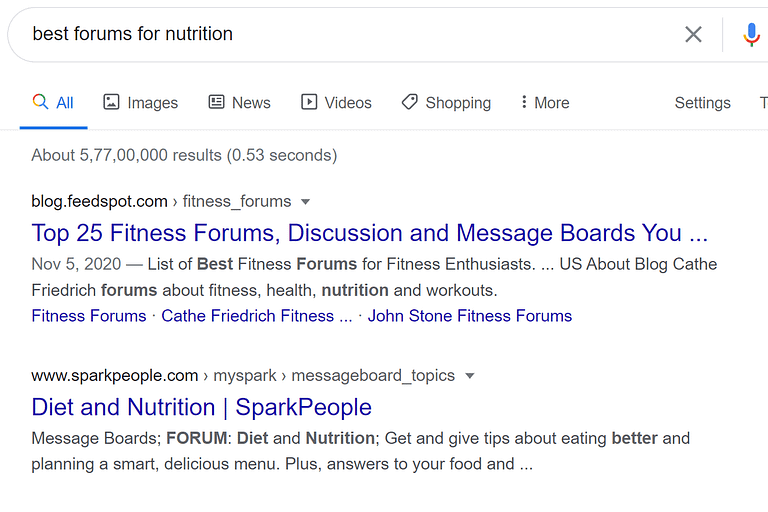Click the Shopping tab tag icon
This screenshot has height=512, width=768.
(x=409, y=102)
